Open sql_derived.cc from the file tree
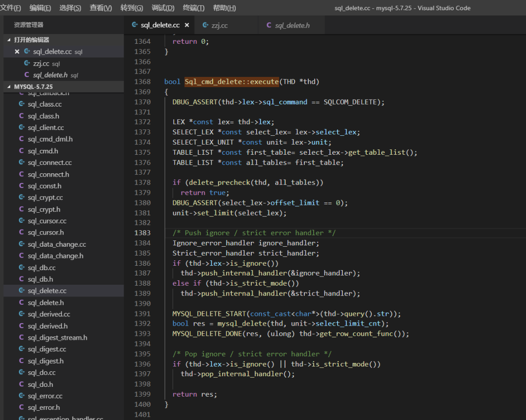 49,314
